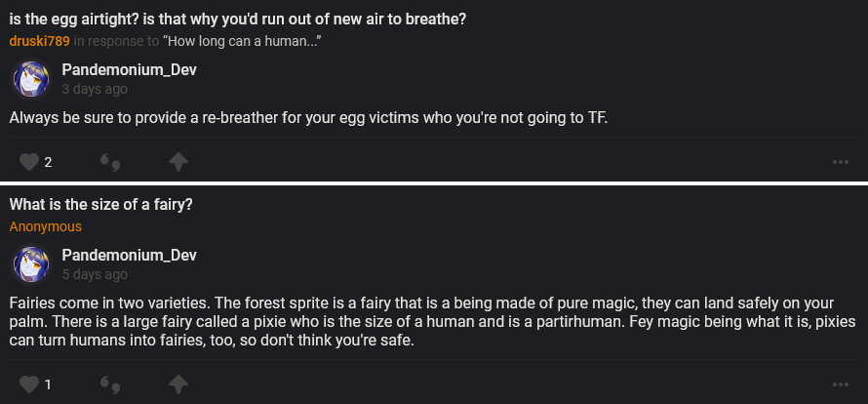The width and height of the screenshot is (868, 404).
Task: Open the "How long can a human..." referenced question
Action: (x=244, y=40)
